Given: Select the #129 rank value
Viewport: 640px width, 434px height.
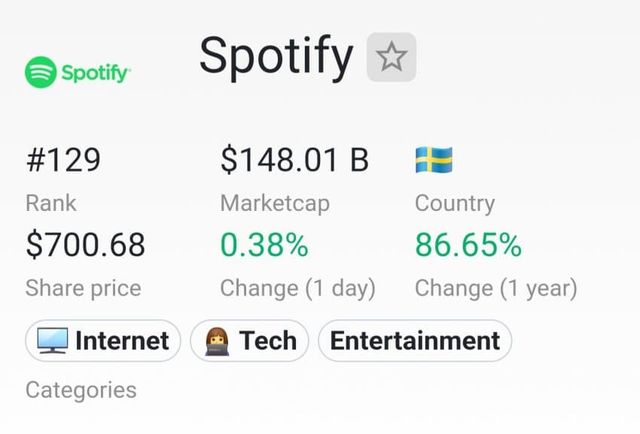Looking at the screenshot, I should coord(63,160).
